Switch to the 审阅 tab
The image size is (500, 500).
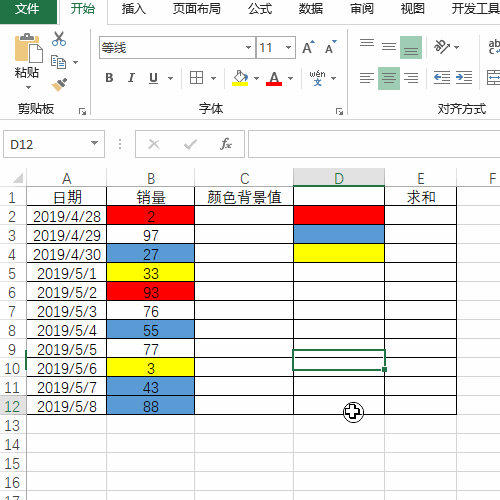362,9
